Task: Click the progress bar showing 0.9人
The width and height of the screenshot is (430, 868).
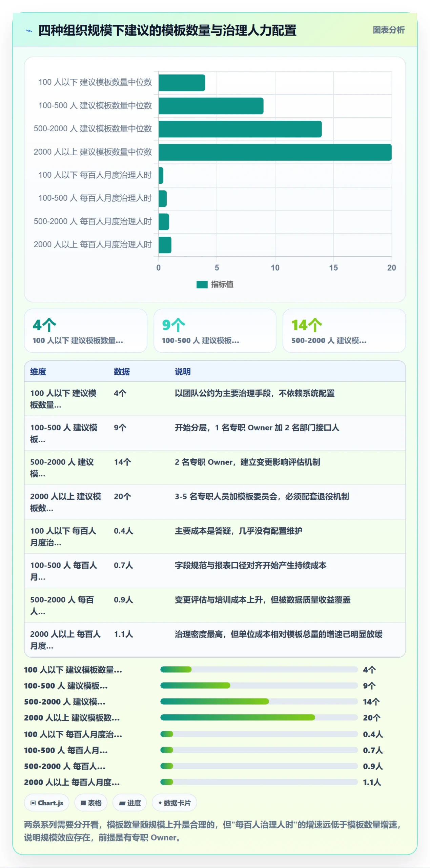Action: [x=259, y=765]
